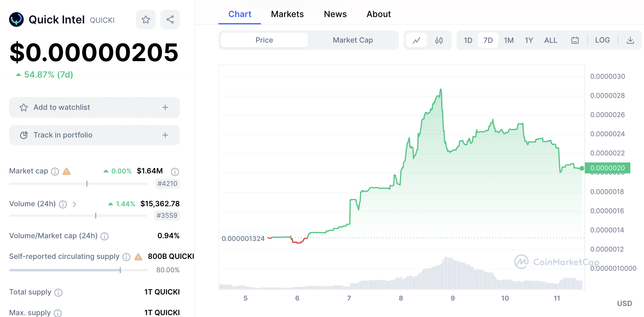Select the ALL time range
644x317 pixels.
tap(551, 40)
